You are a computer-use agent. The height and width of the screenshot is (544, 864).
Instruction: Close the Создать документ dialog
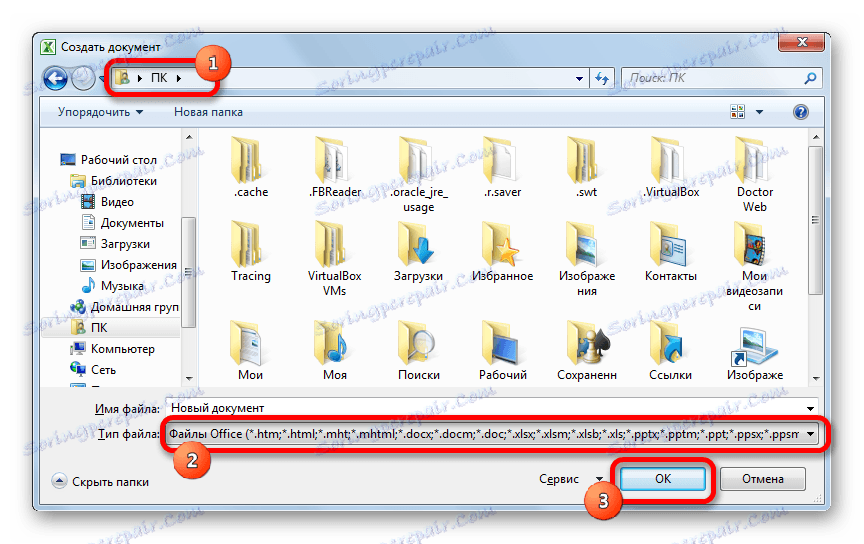point(802,42)
